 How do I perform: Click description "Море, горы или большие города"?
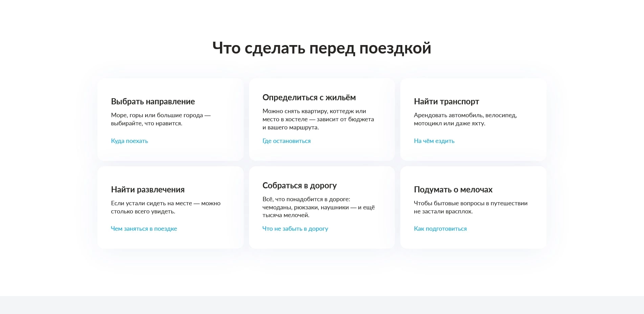pos(157,115)
